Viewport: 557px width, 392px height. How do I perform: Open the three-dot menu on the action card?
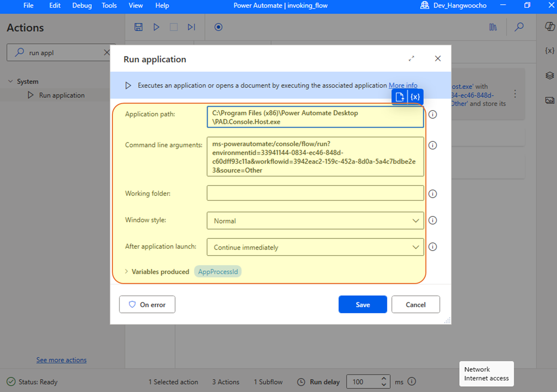click(x=515, y=94)
